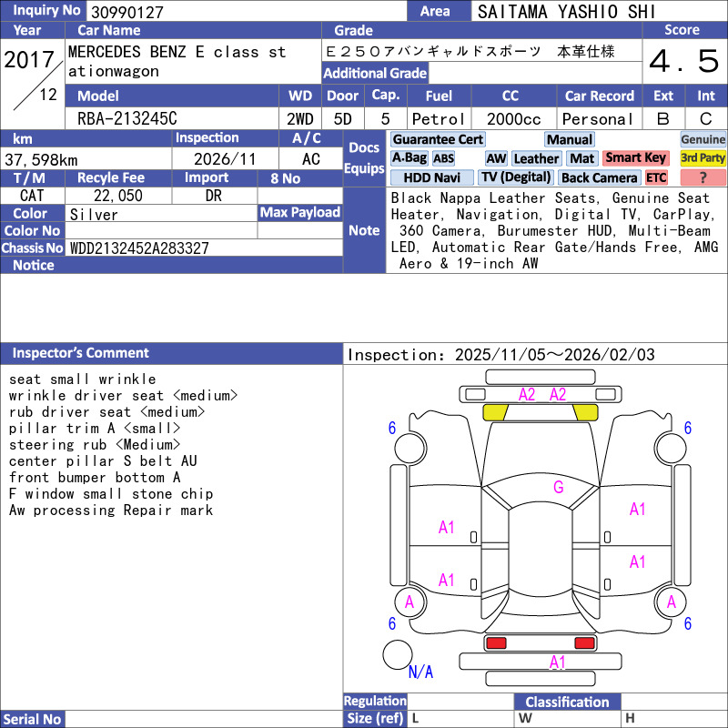Click the left yellow headlight in diagram
728x728 pixels.
pyautogui.click(x=494, y=412)
